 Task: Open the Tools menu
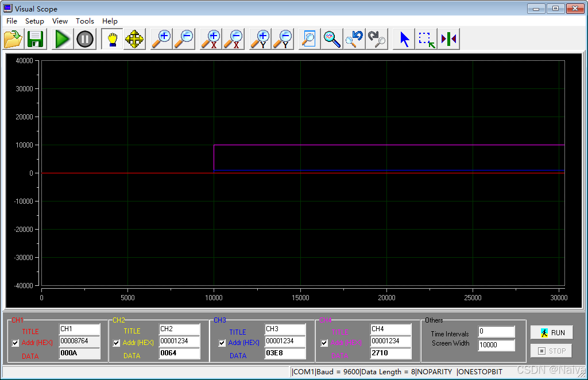coord(85,21)
